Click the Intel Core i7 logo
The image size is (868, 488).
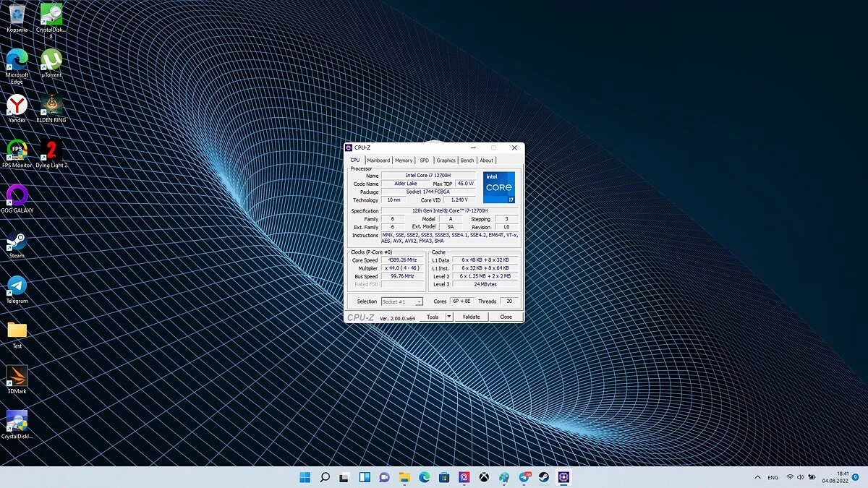(x=499, y=187)
